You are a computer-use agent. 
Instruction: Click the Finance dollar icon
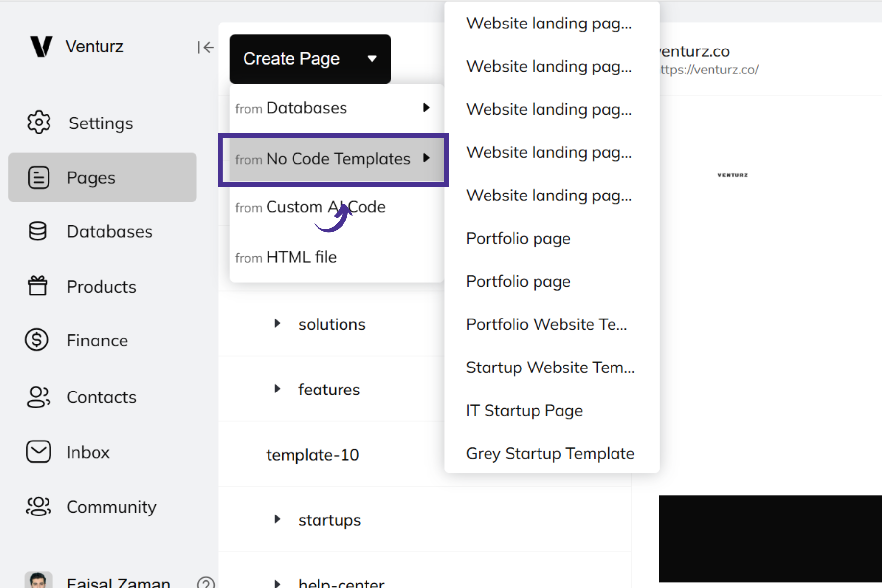click(x=37, y=340)
